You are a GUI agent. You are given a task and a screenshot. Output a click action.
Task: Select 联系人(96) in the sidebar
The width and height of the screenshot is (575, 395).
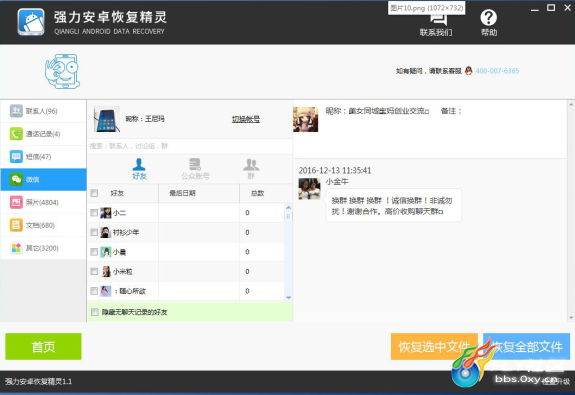pyautogui.click(x=43, y=111)
